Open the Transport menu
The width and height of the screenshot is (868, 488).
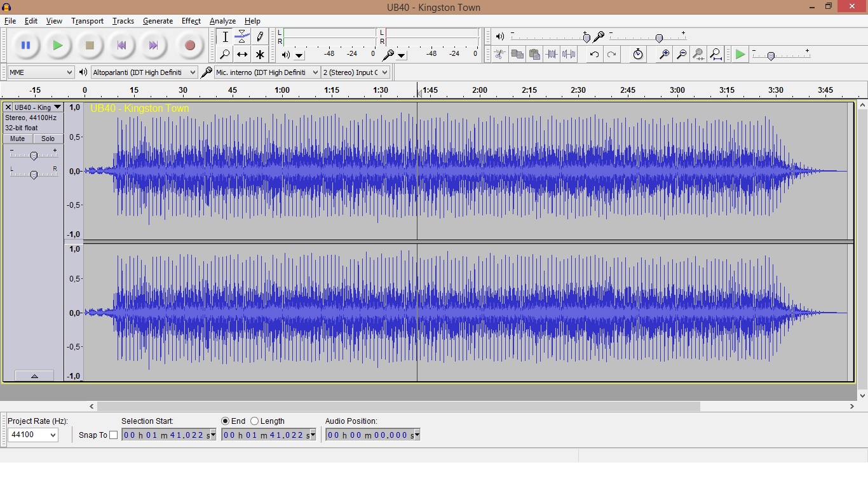tap(87, 21)
